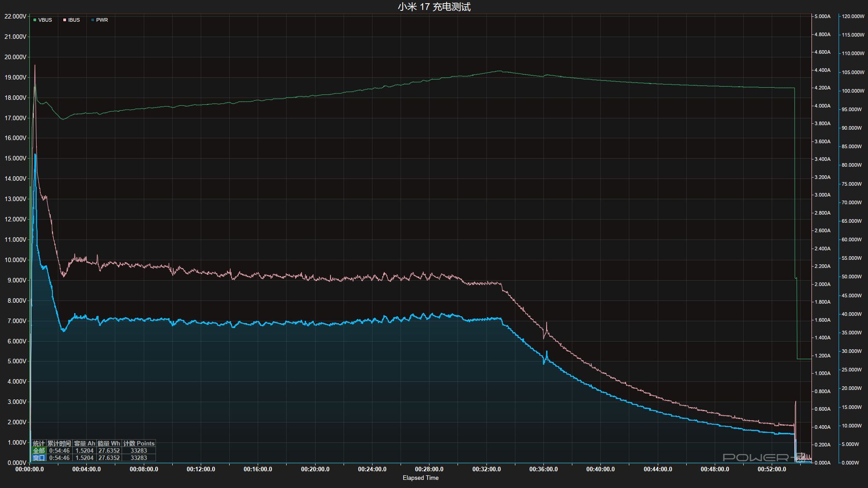Click the 能量 Wh column header
This screenshot has height=488, width=868.
pos(109,443)
